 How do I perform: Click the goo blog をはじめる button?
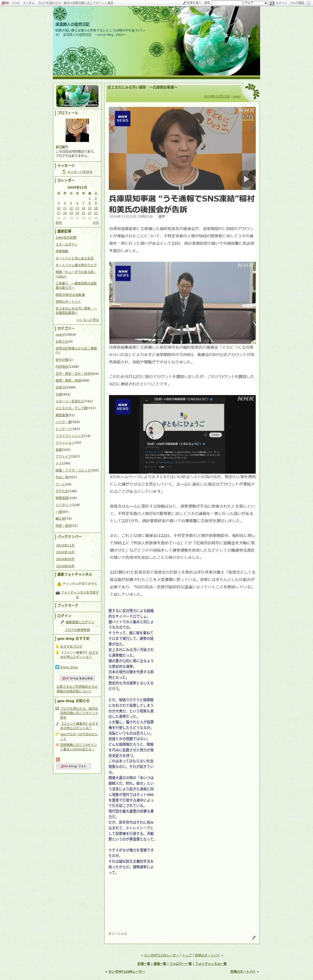(x=77, y=678)
